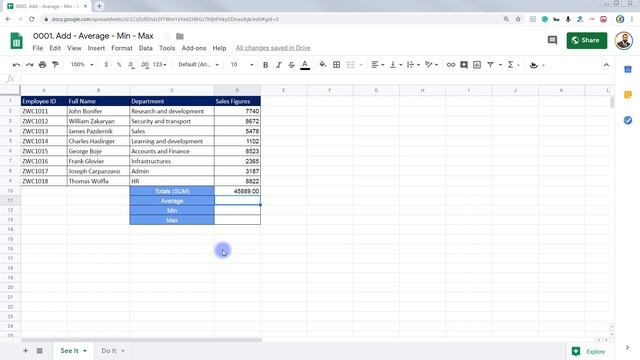Open the fill color picker
This screenshot has height=360, width=640.
pyautogui.click(x=322, y=64)
